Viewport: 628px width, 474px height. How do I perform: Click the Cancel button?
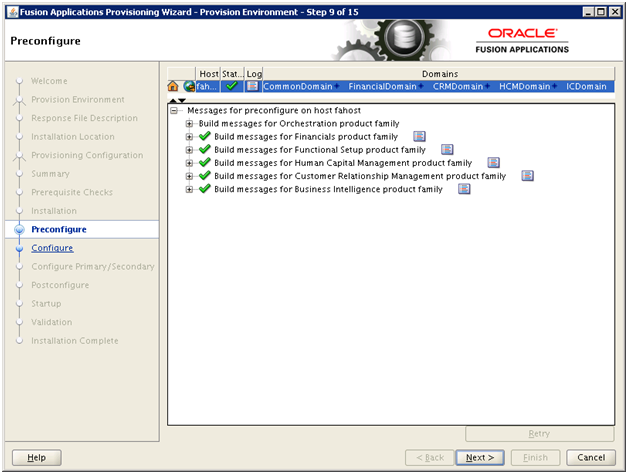coord(591,458)
